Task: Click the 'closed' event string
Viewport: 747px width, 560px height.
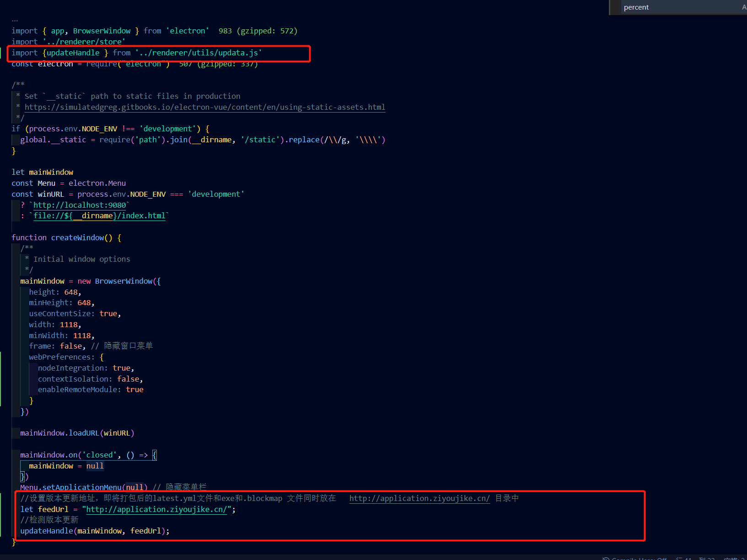Action: tap(99, 455)
